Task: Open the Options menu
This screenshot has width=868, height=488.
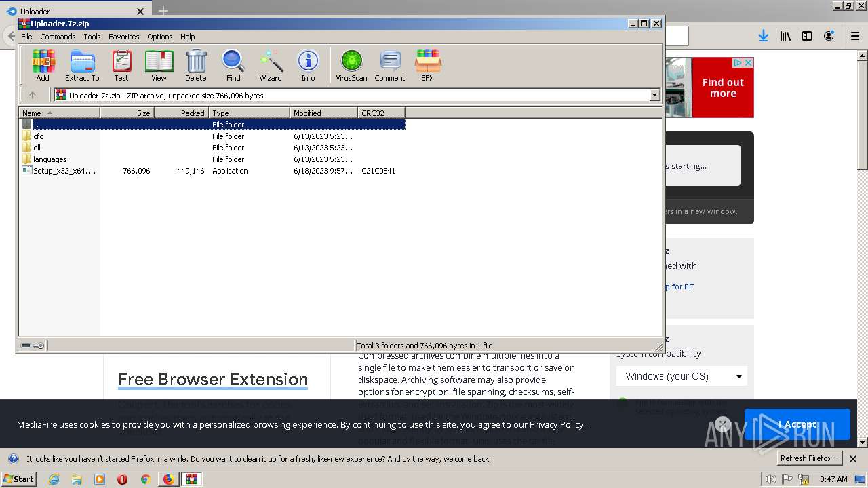Action: 160,37
